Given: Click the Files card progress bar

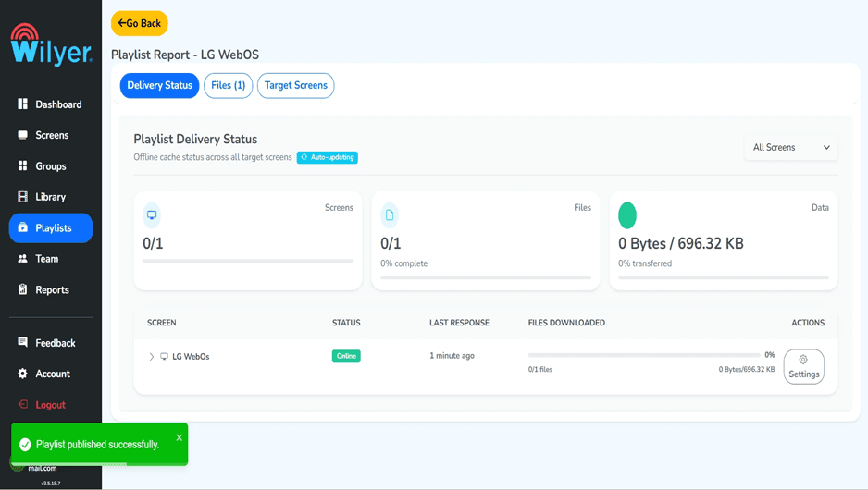Looking at the screenshot, I should point(486,277).
